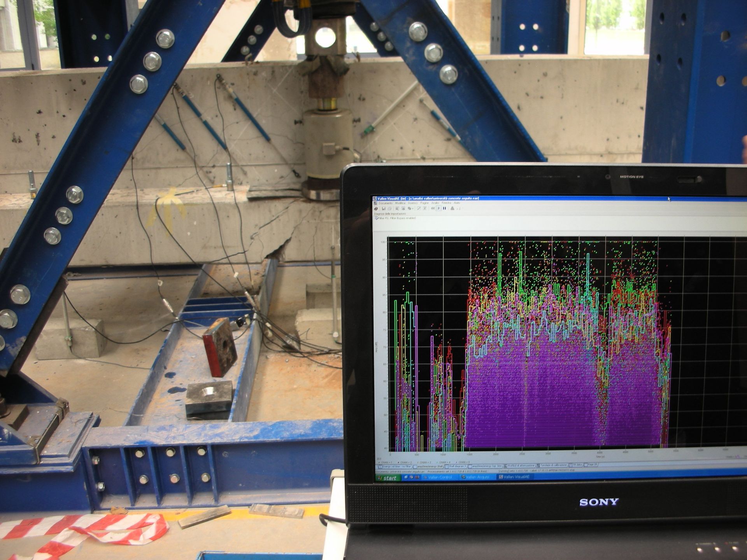Click the Filter Bypass enabled info icon
The image size is (747, 560).
coord(377,218)
